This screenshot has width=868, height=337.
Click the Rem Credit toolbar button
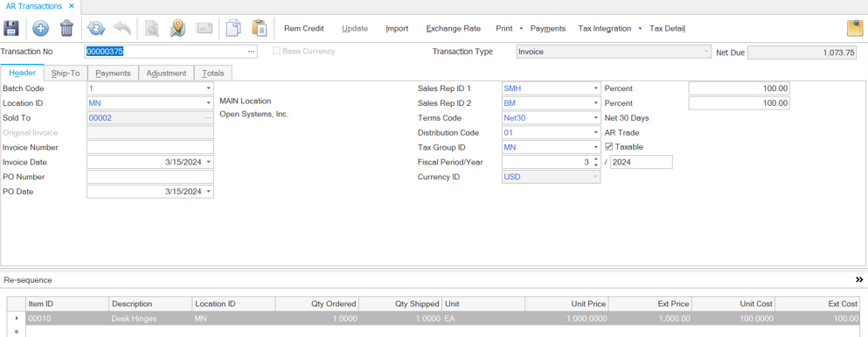[304, 28]
